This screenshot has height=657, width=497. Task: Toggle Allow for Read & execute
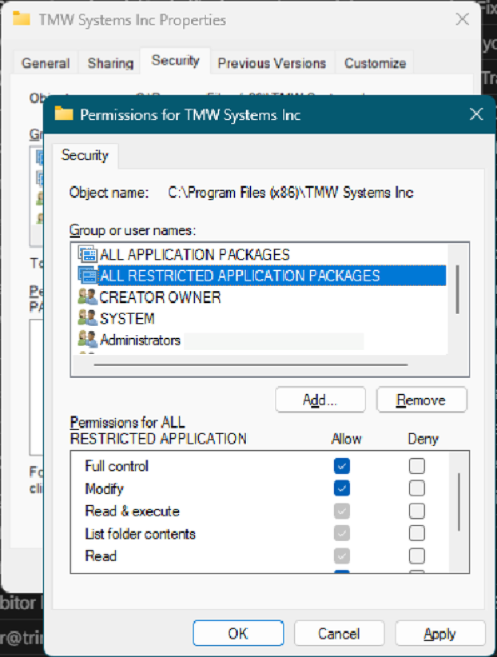(342, 511)
